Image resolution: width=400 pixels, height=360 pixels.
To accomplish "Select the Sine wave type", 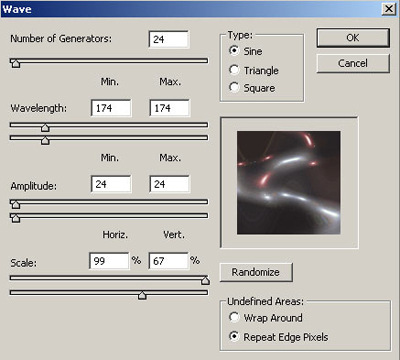I will click(x=234, y=51).
